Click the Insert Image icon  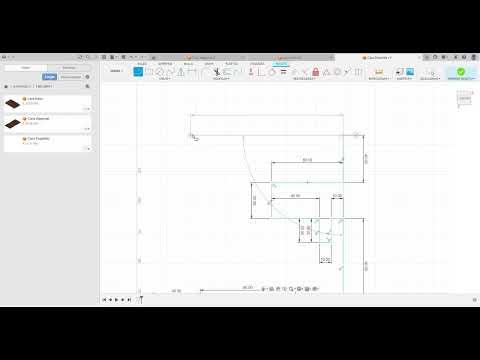(x=410, y=72)
